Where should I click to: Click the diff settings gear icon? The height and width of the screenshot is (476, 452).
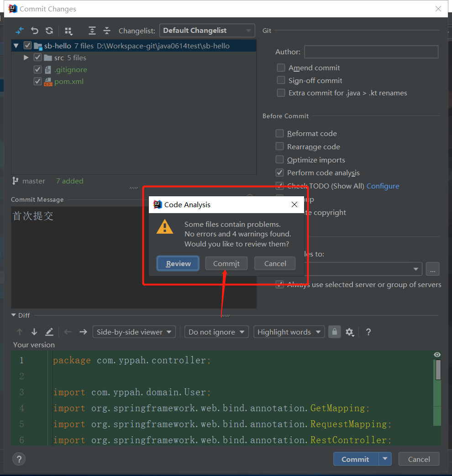pyautogui.click(x=350, y=332)
